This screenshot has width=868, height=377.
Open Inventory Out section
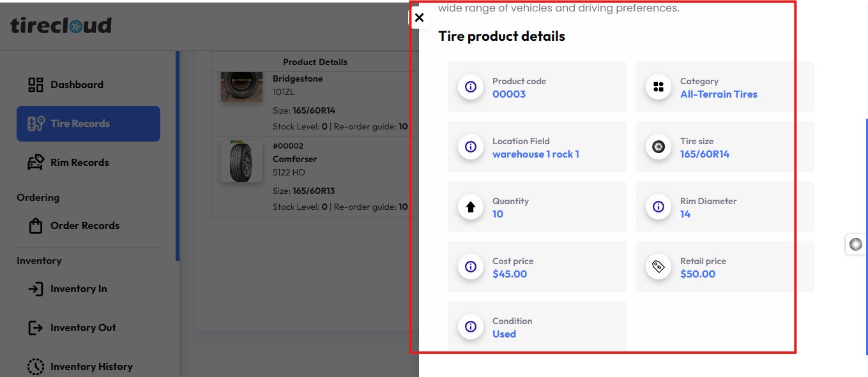(x=82, y=328)
